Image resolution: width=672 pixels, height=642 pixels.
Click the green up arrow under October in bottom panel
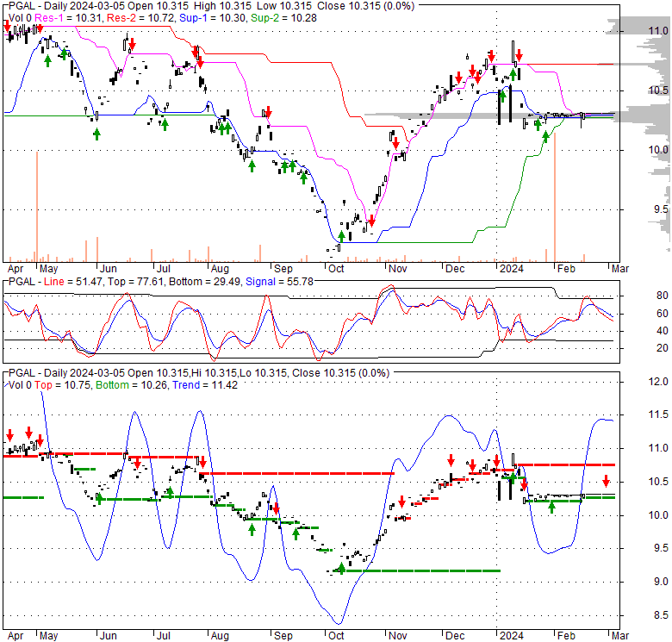[341, 569]
